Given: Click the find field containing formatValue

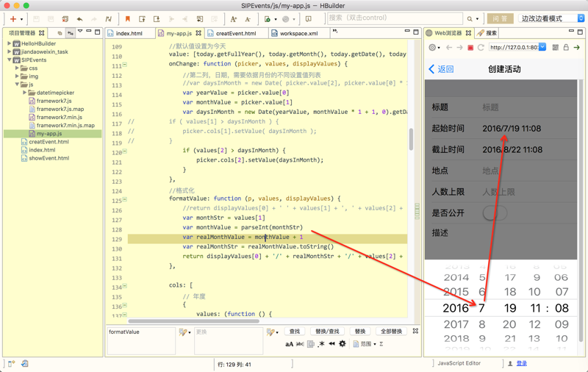Looking at the screenshot, I should [141, 340].
